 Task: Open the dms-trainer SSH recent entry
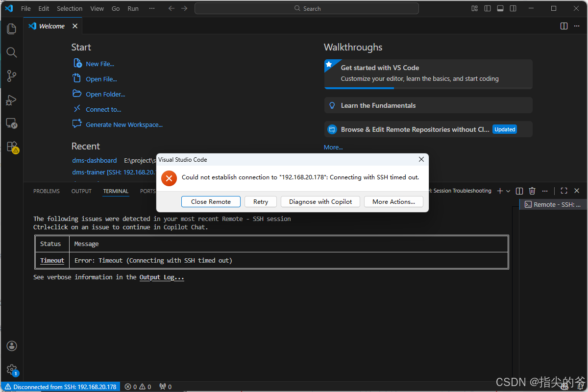(113, 172)
